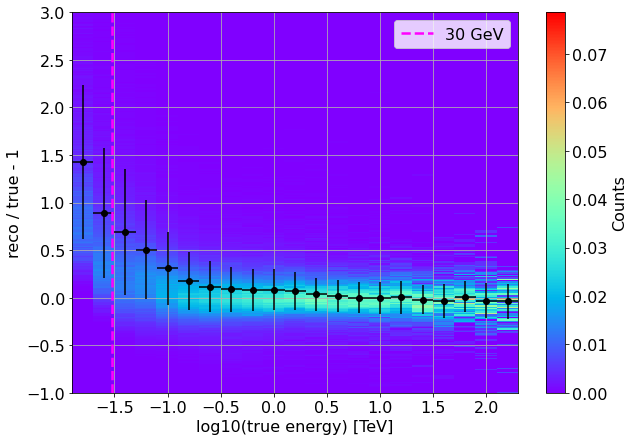The width and height of the screenshot is (633, 441).
Task: Click the colorbar tick label 0.05
Action: [x=589, y=152]
